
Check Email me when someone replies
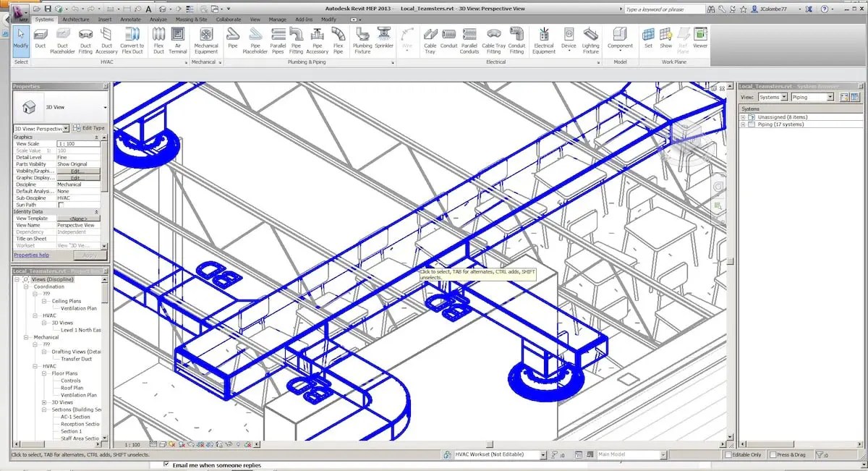(166, 465)
